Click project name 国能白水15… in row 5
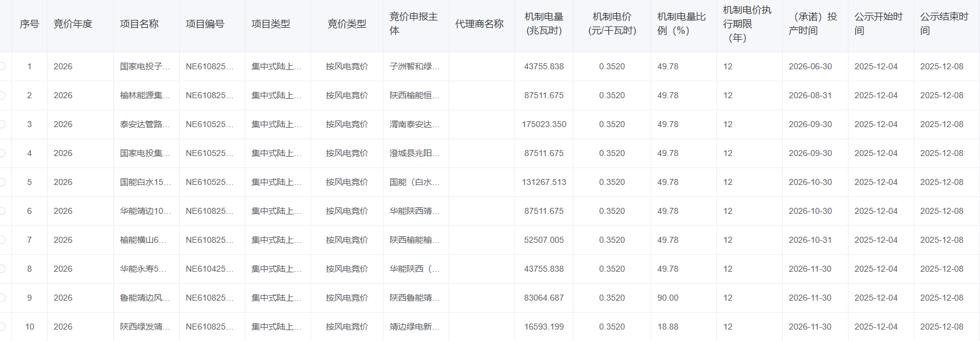 (145, 182)
